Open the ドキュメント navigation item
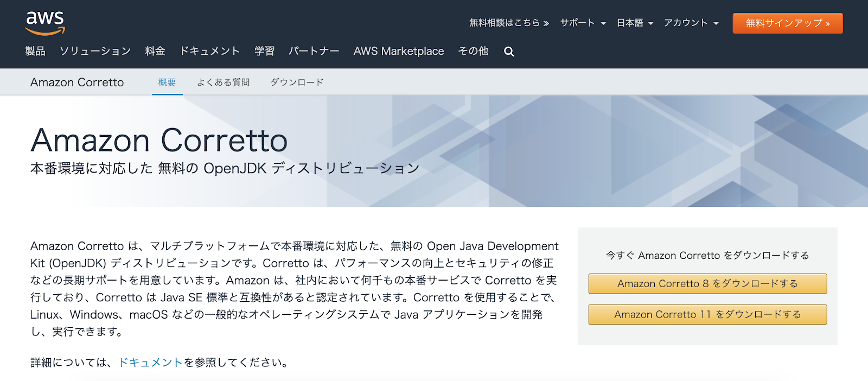Screen dimensions: 868x381 coord(209,51)
